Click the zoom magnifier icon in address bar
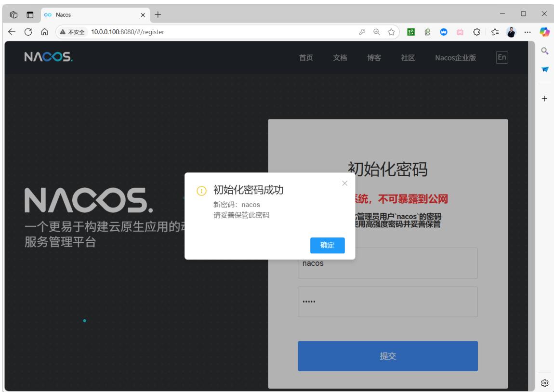This screenshot has height=392, width=554. click(377, 32)
